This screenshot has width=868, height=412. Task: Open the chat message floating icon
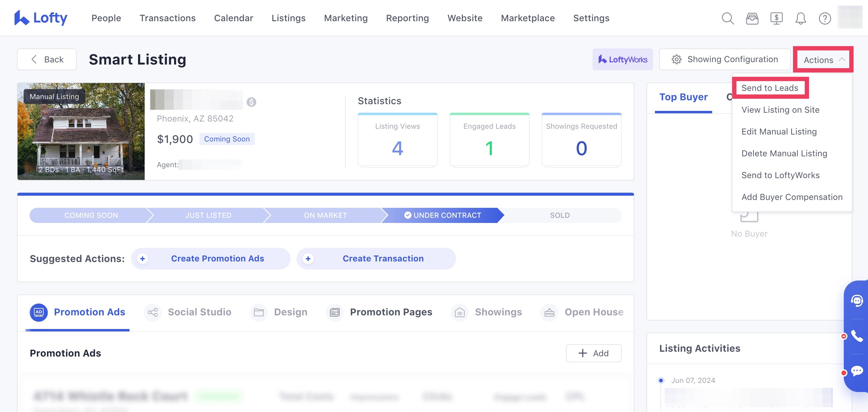pos(857,371)
